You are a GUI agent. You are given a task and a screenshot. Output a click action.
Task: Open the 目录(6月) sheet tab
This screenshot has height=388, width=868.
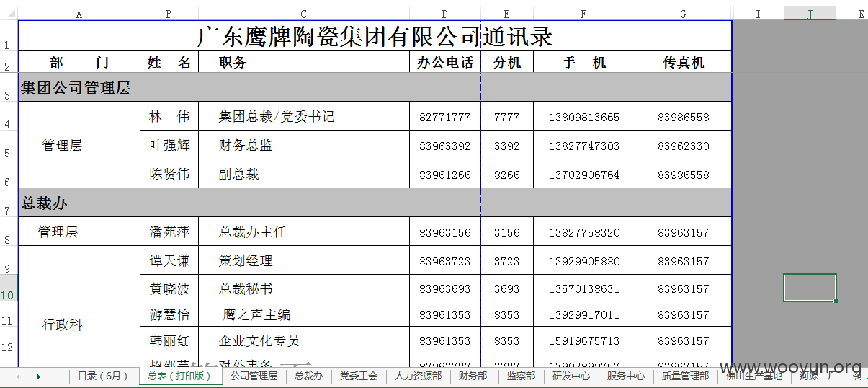click(102, 376)
